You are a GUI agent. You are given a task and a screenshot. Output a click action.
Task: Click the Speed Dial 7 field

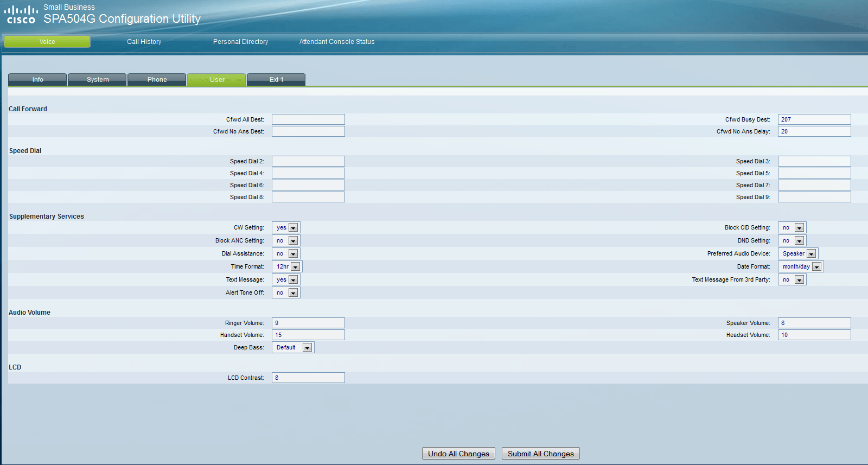pyautogui.click(x=814, y=185)
